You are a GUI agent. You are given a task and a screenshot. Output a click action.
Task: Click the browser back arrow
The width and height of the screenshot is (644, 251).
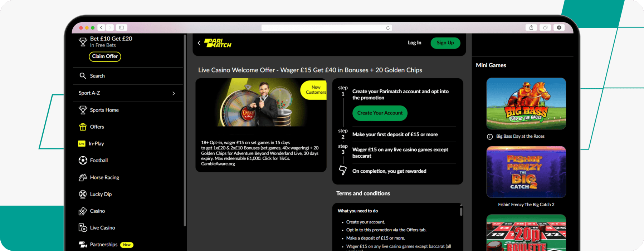(x=102, y=28)
